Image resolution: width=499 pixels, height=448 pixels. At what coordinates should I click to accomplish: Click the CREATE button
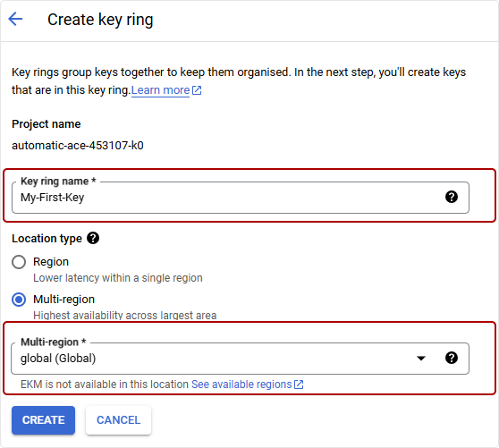(x=43, y=420)
